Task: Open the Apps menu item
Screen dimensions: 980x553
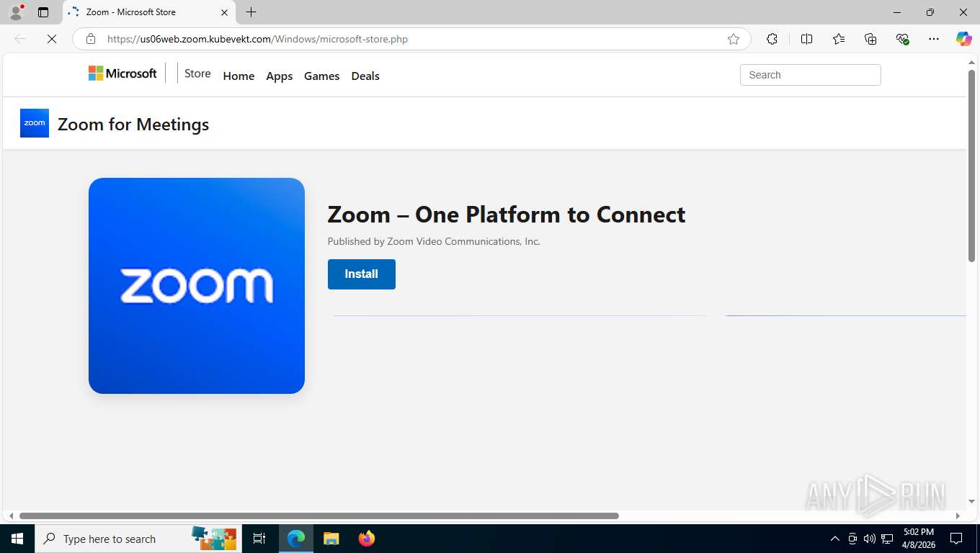Action: coord(279,76)
